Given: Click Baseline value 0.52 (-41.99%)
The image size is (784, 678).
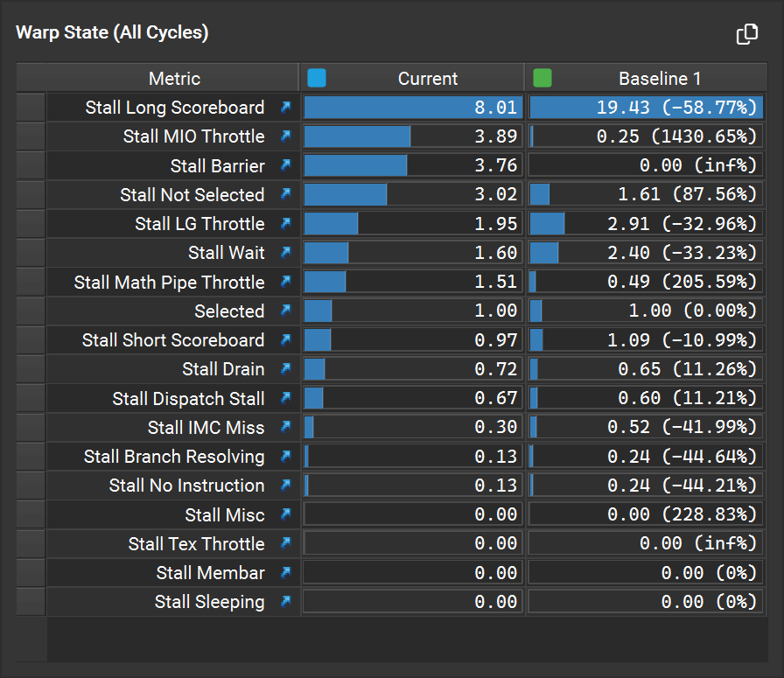Looking at the screenshot, I should 682,428.
